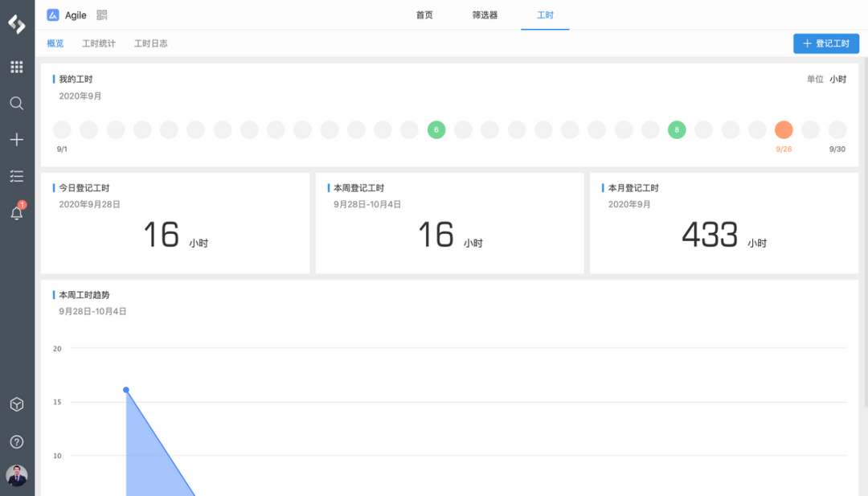Click the data point on the trend chart
Screen dimensions: 868x496
point(126,390)
